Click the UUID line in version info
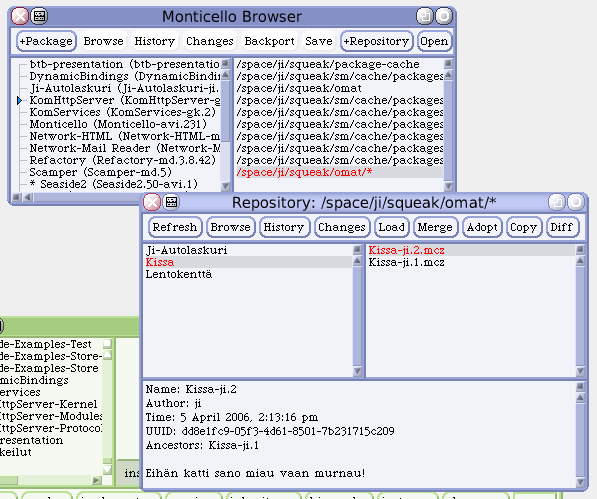 (x=270, y=431)
